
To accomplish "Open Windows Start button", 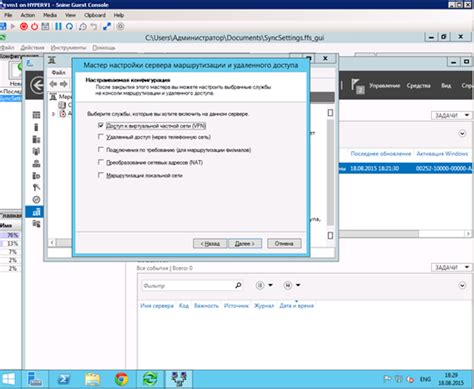I will click(8, 379).
